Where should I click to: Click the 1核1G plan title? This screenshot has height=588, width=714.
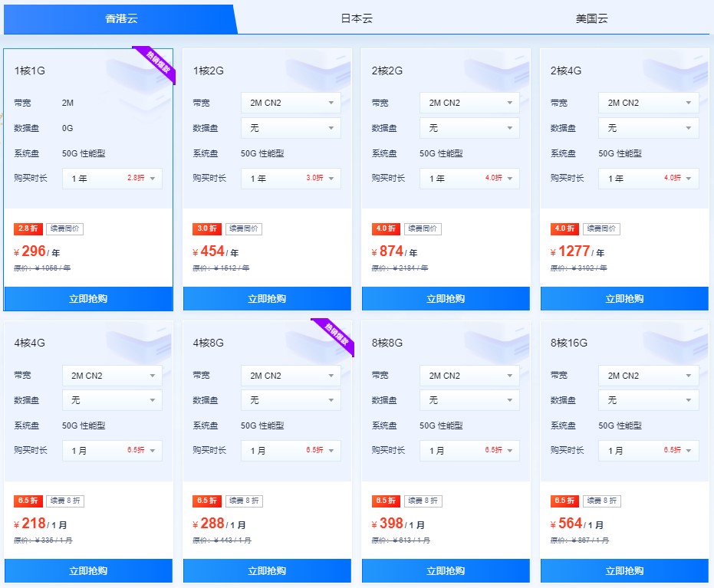pyautogui.click(x=30, y=71)
